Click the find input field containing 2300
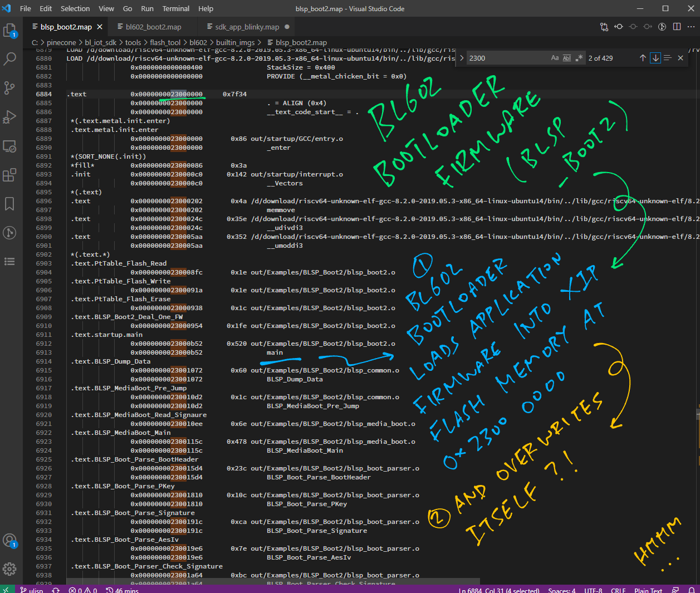This screenshot has height=593, width=700. (507, 58)
